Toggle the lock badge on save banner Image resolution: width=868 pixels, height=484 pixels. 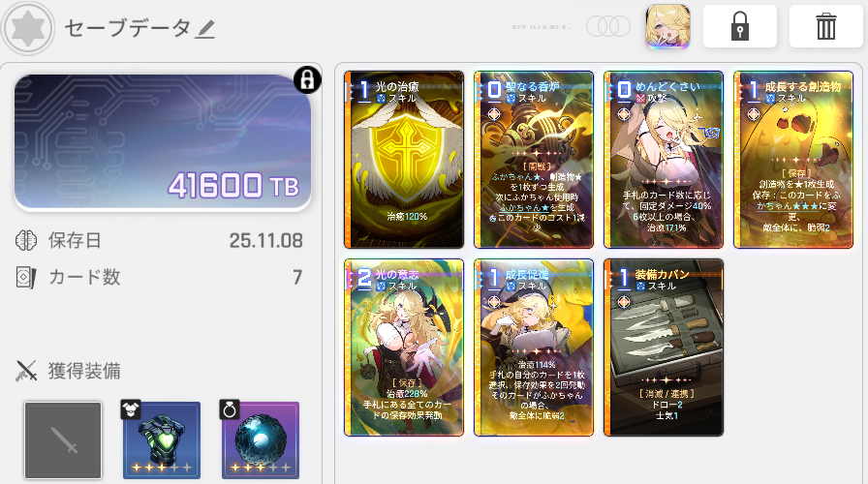tap(307, 79)
